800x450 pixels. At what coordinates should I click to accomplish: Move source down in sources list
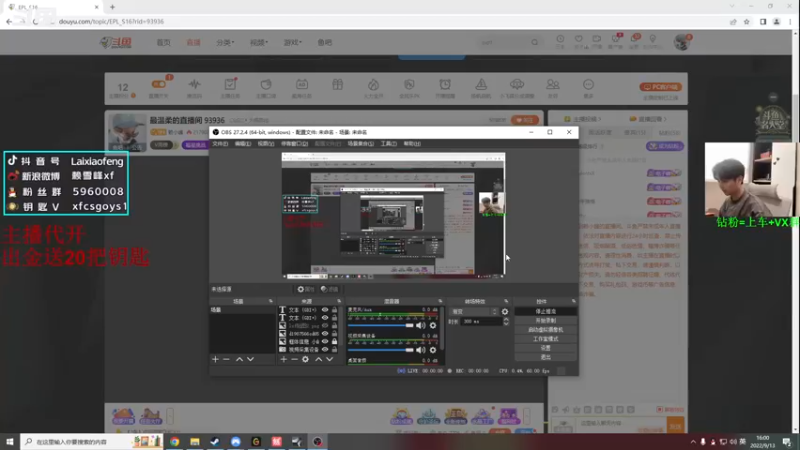pyautogui.click(x=330, y=359)
